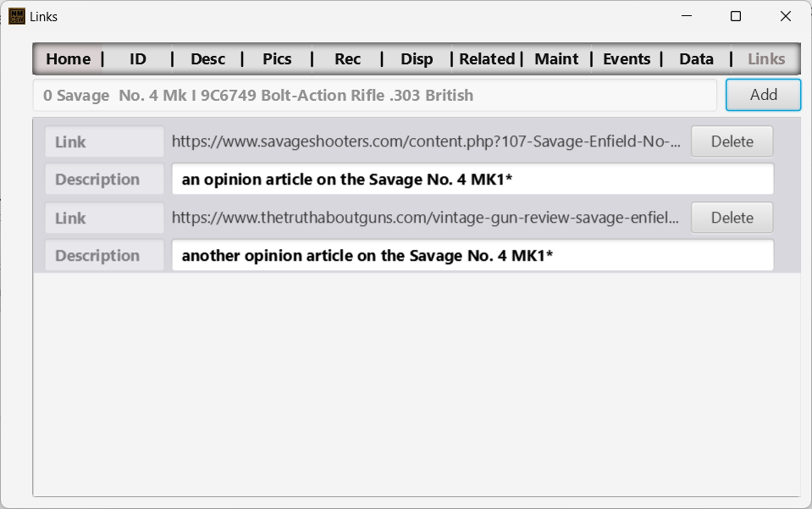The width and height of the screenshot is (812, 509).
Task: Click the firearm title field '0 Savage No. 4 Mk I'
Action: 375,95
